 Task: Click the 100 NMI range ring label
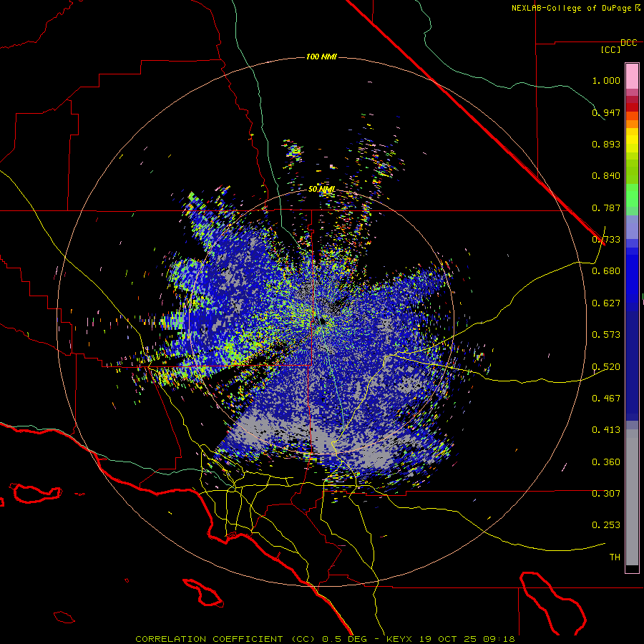[x=321, y=57]
